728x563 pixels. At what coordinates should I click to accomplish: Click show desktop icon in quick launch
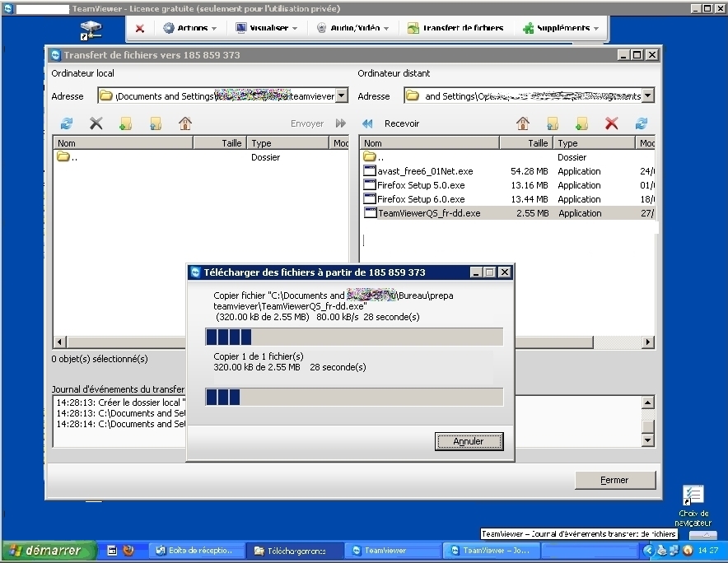click(112, 551)
